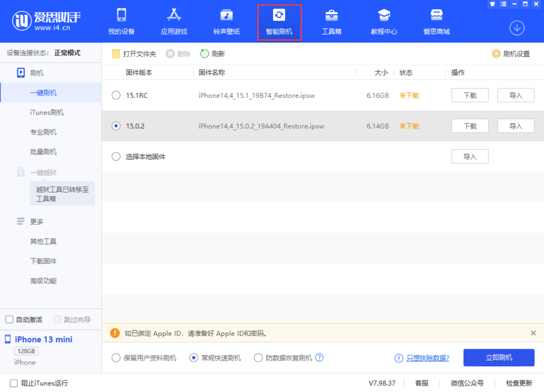Click the 立即刷机 flash now button
This screenshot has width=544, height=392.
[499, 357]
